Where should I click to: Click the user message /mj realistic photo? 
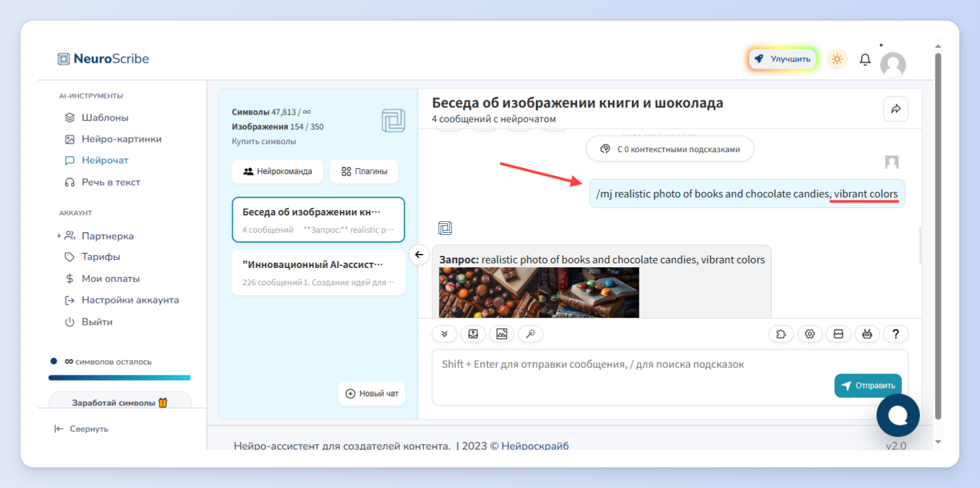(747, 194)
